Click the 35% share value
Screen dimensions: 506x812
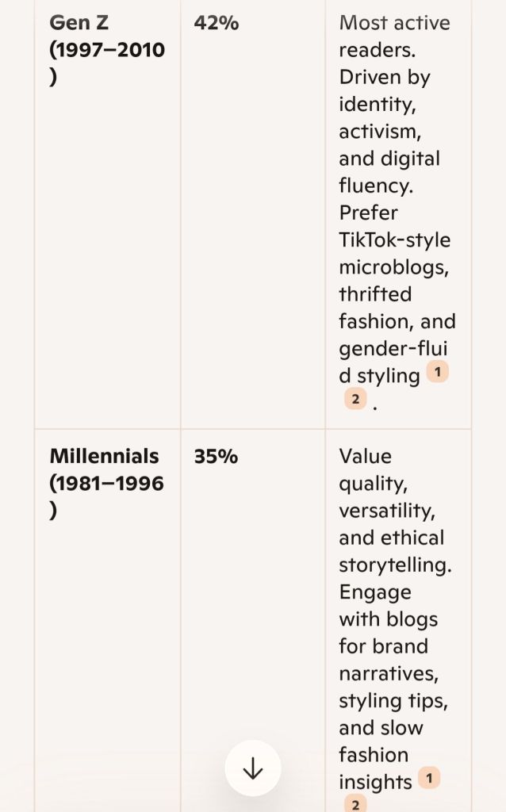(216, 457)
